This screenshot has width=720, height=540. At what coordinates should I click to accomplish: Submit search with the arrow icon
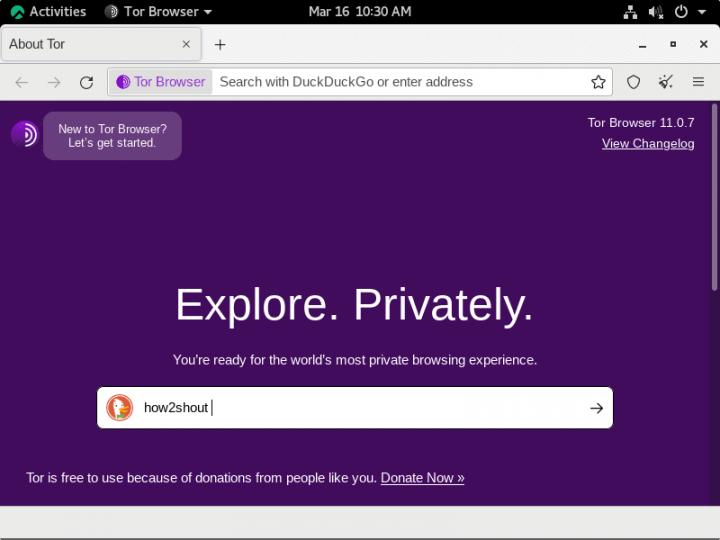[596, 408]
